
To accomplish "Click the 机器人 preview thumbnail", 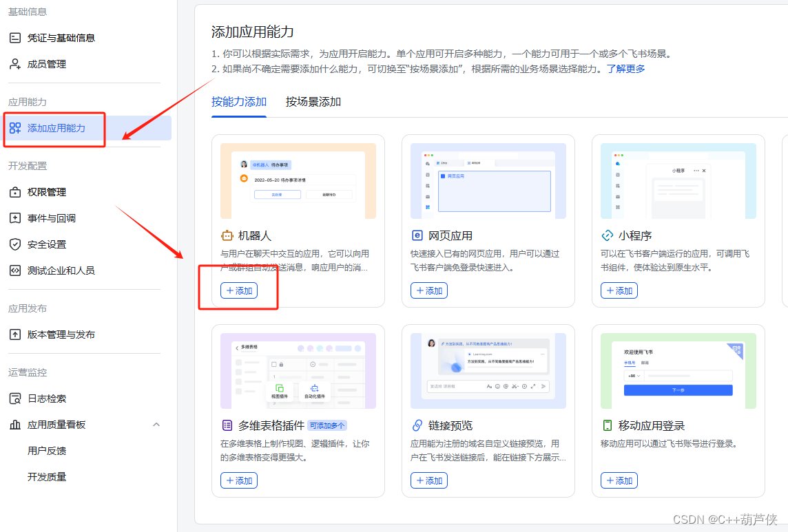I will point(298,181).
